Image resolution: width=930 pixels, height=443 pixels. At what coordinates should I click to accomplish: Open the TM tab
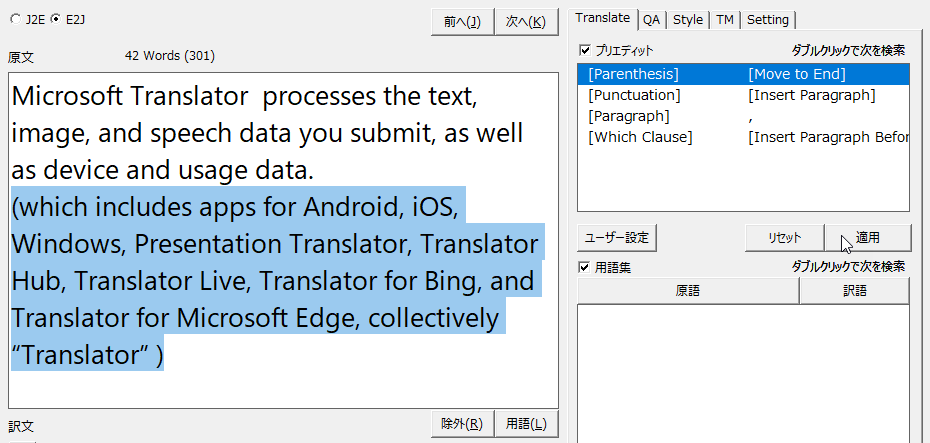tap(724, 19)
